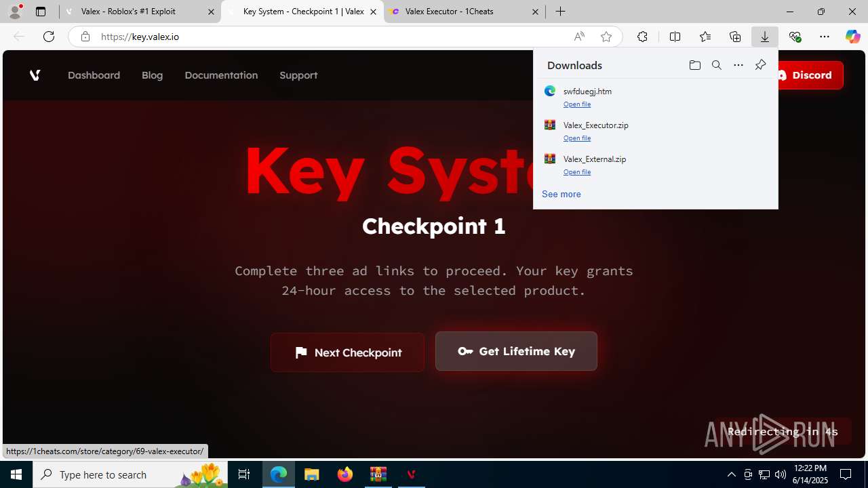Select Valex_Executor.zip download entry name
This screenshot has width=868, height=488.
595,125
